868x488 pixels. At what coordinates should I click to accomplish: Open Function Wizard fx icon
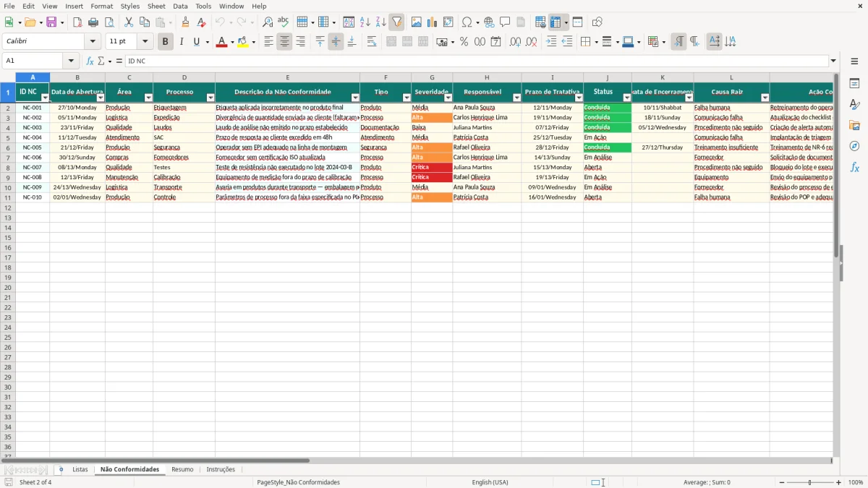point(90,61)
